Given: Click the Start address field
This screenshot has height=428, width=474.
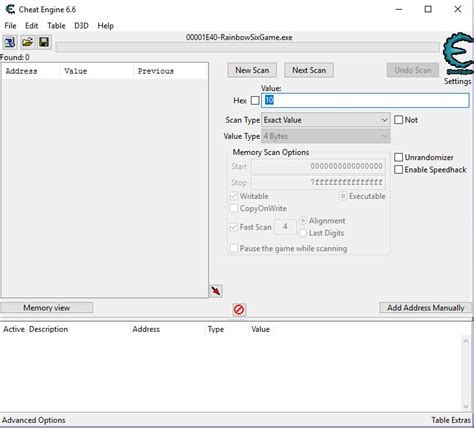Looking at the screenshot, I should point(318,166).
